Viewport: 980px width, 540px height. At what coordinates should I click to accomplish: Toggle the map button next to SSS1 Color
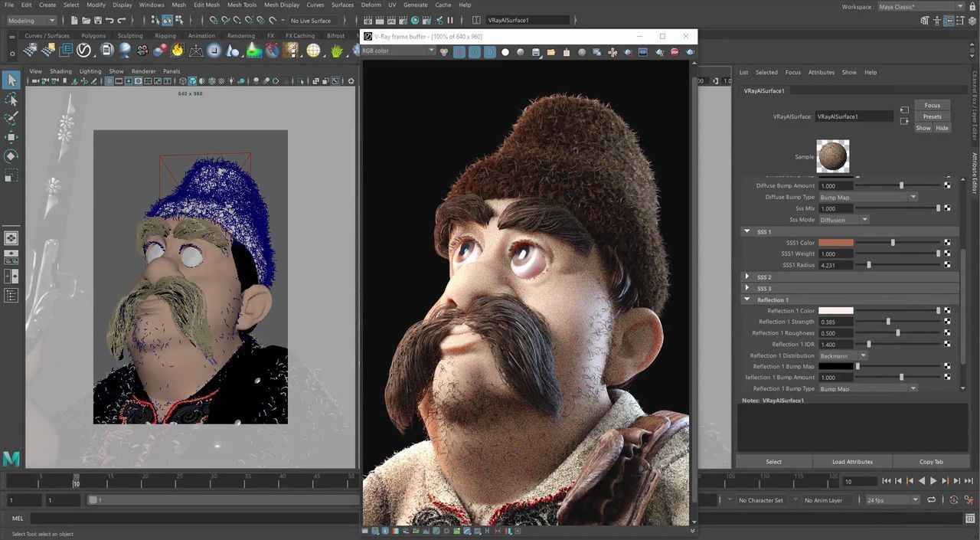coord(947,243)
